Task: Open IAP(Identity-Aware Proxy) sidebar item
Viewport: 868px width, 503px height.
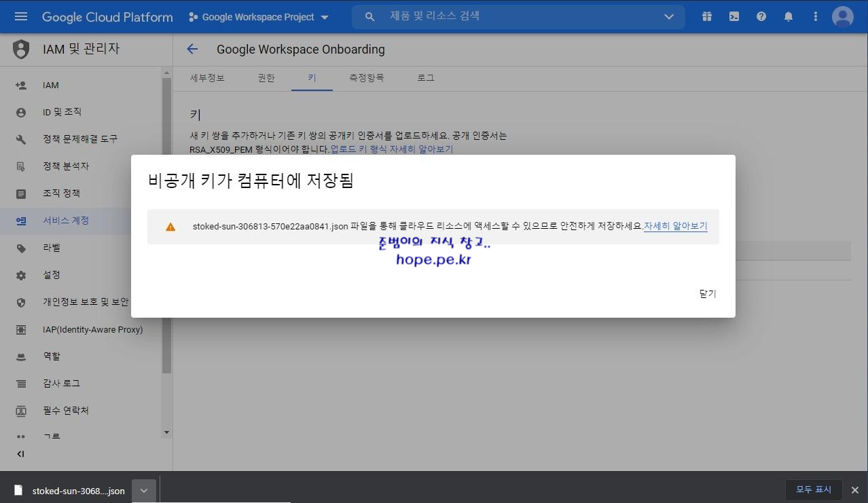Action: click(x=82, y=329)
